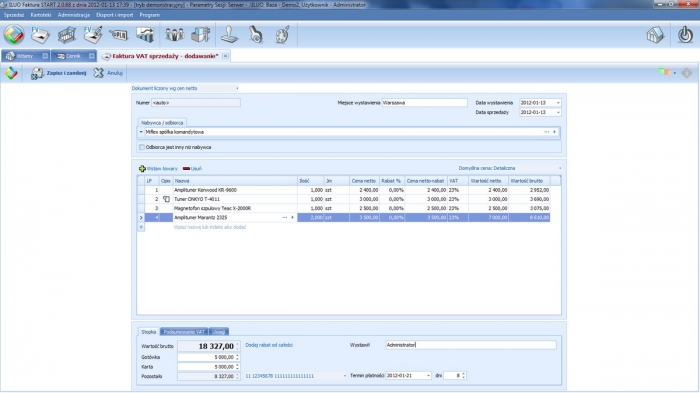Open the Data sprzedaży date dropdown
This screenshot has height=393, width=700.
tap(558, 112)
